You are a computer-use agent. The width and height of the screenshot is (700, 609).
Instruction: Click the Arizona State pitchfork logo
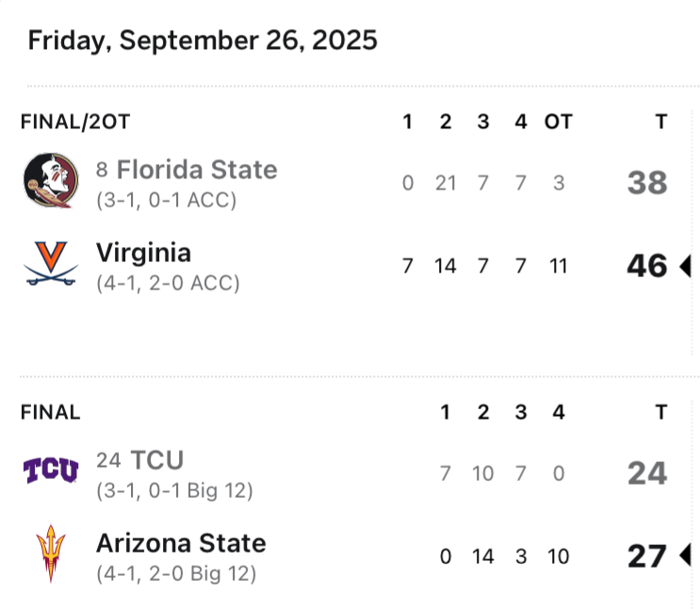(51, 555)
